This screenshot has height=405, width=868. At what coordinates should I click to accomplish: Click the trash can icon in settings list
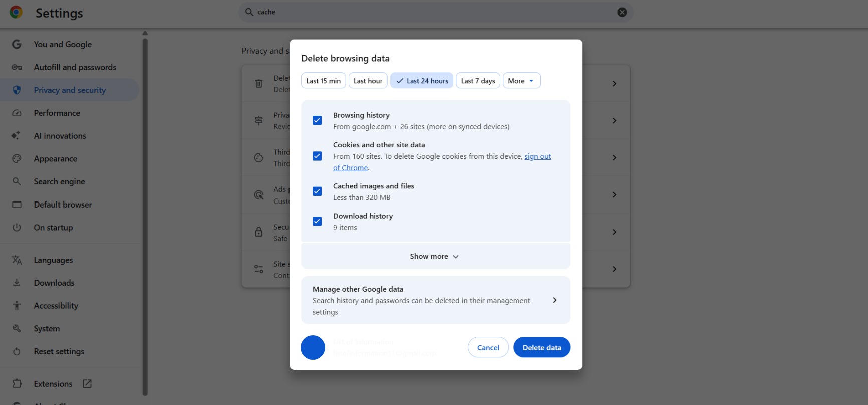pos(259,84)
